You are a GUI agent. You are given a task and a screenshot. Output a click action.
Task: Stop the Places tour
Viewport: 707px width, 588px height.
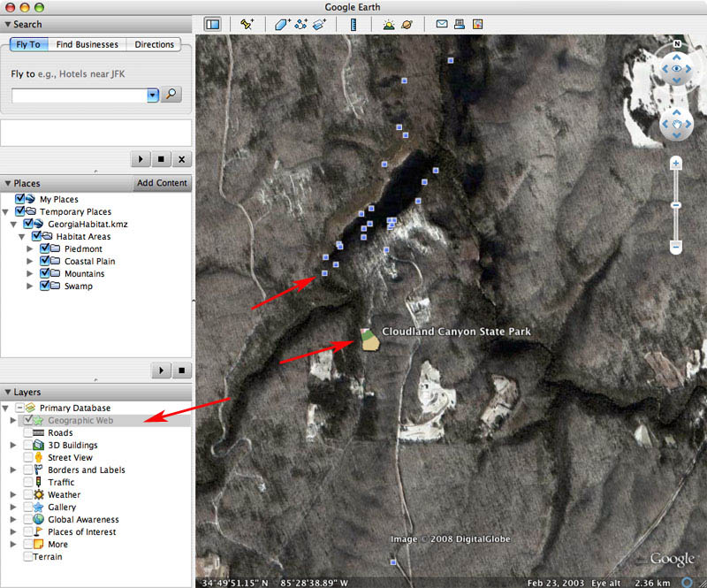[x=182, y=370]
